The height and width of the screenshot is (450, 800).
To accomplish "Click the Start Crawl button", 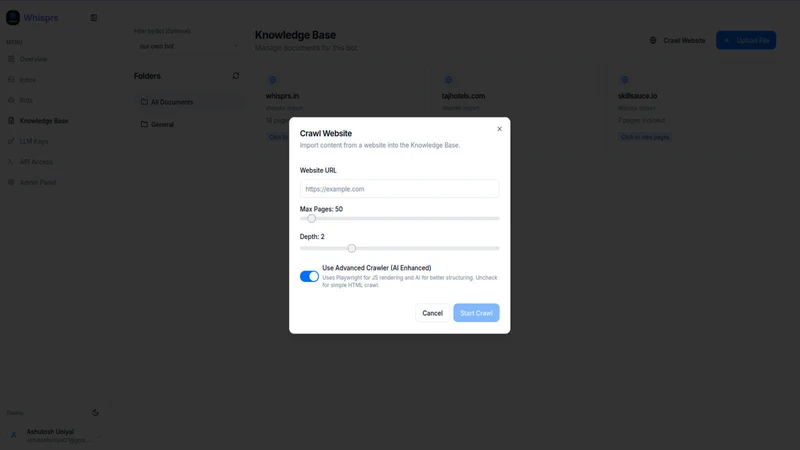I will point(476,313).
